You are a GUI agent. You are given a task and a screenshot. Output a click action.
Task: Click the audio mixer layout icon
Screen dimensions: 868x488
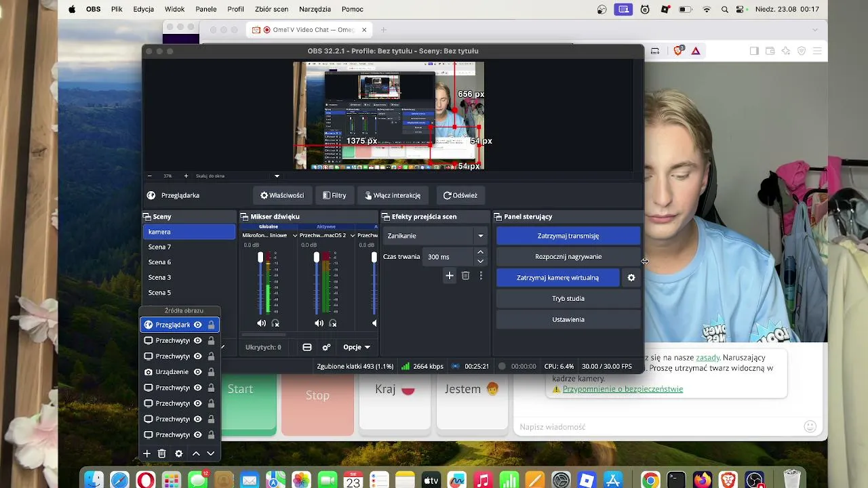click(x=307, y=347)
